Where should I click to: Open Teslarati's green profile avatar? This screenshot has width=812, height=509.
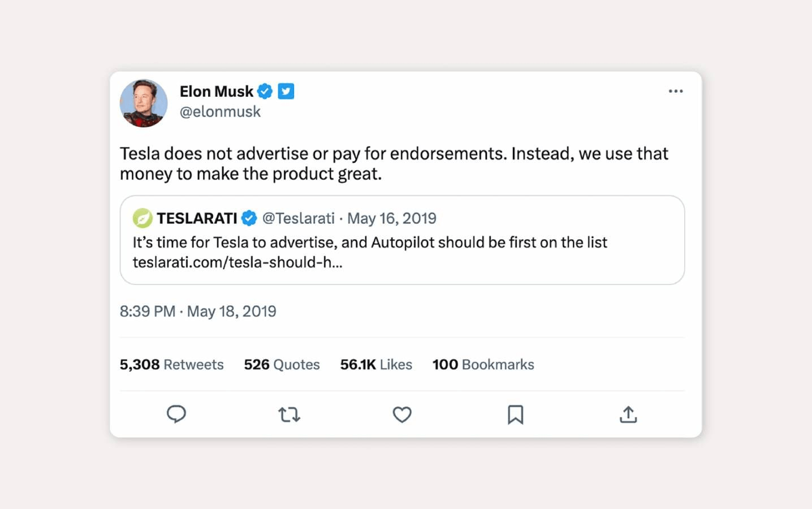pos(142,218)
